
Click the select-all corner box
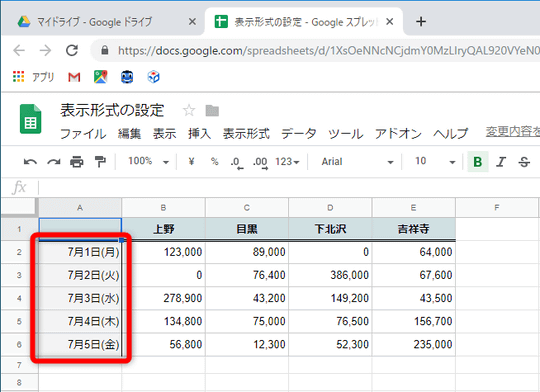pos(19,207)
